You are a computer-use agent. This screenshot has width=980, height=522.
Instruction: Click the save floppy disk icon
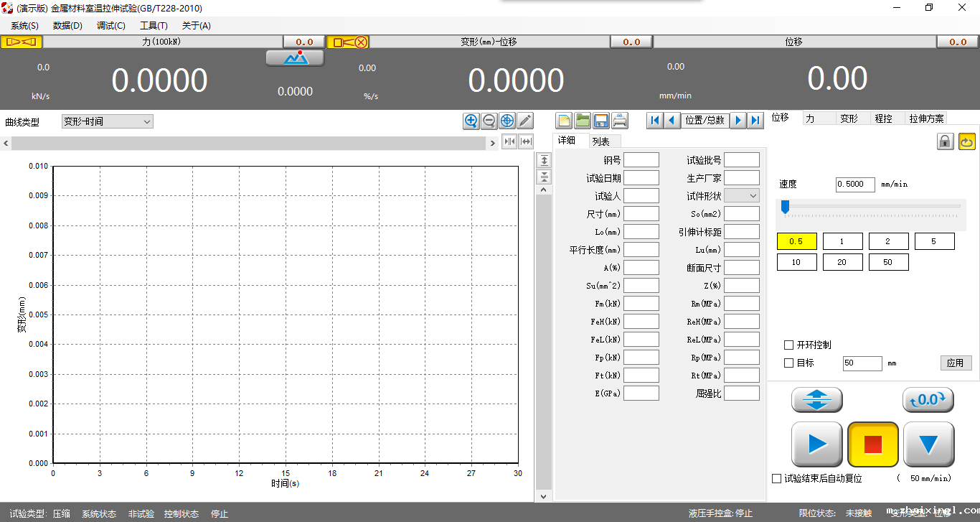coord(601,121)
